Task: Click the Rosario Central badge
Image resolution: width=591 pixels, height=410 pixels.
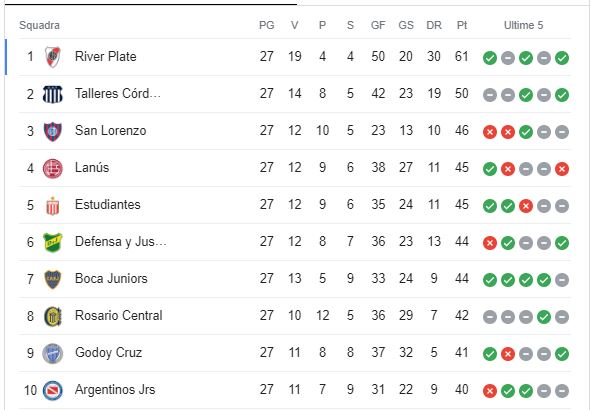Action: coord(52,317)
